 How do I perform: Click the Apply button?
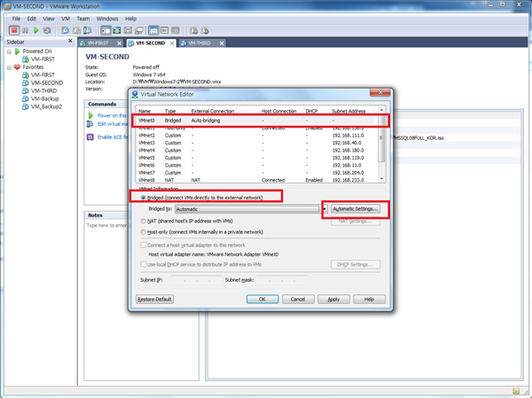click(333, 300)
